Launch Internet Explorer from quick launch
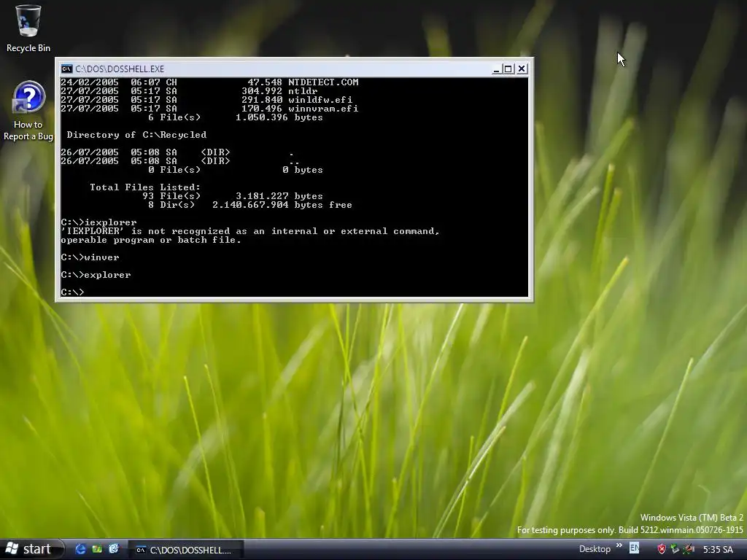 80,549
